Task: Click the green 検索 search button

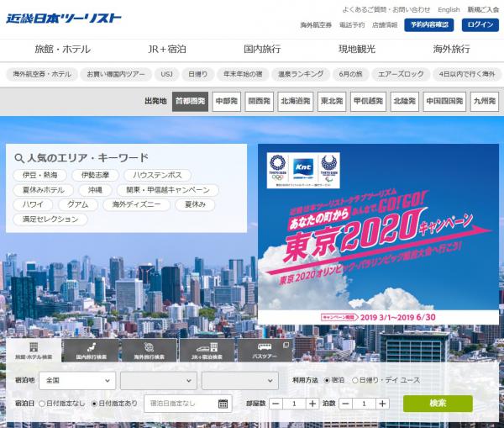Action: tap(438, 404)
